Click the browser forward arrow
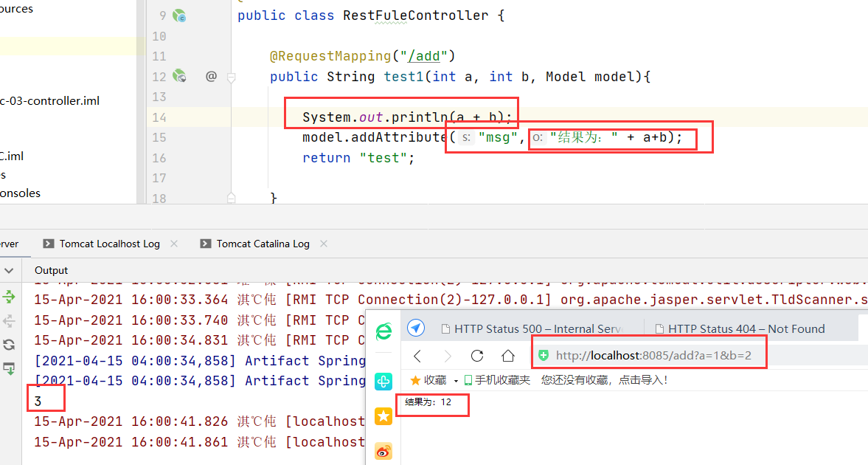Screen dimensions: 868x465 [448, 355]
